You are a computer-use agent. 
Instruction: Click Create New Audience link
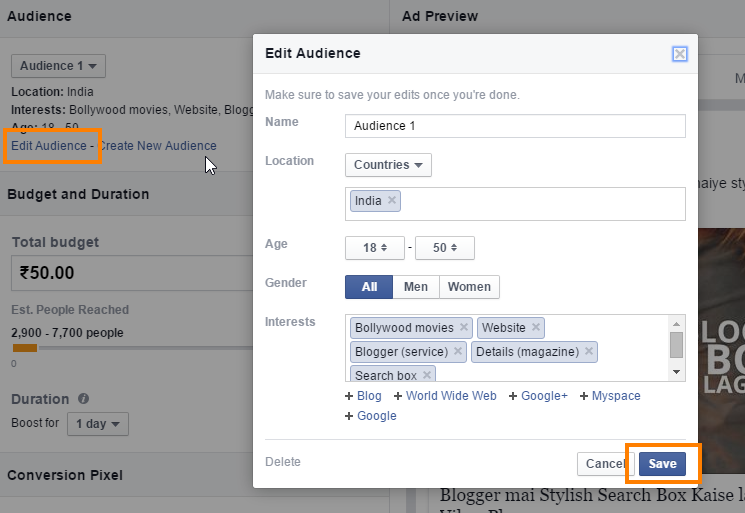tap(157, 146)
